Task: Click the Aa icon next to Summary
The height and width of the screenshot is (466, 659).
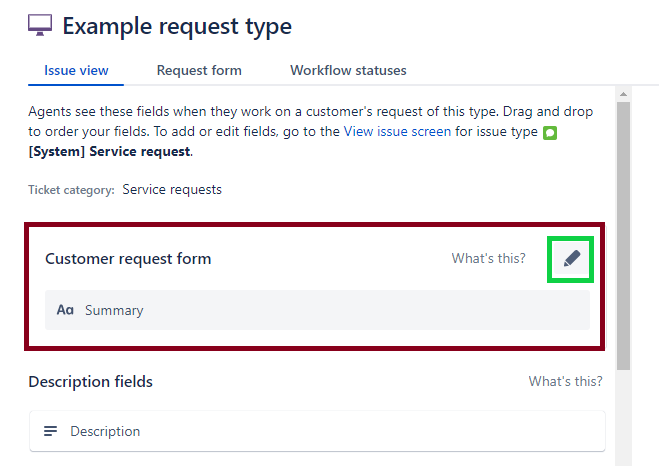Action: point(65,311)
